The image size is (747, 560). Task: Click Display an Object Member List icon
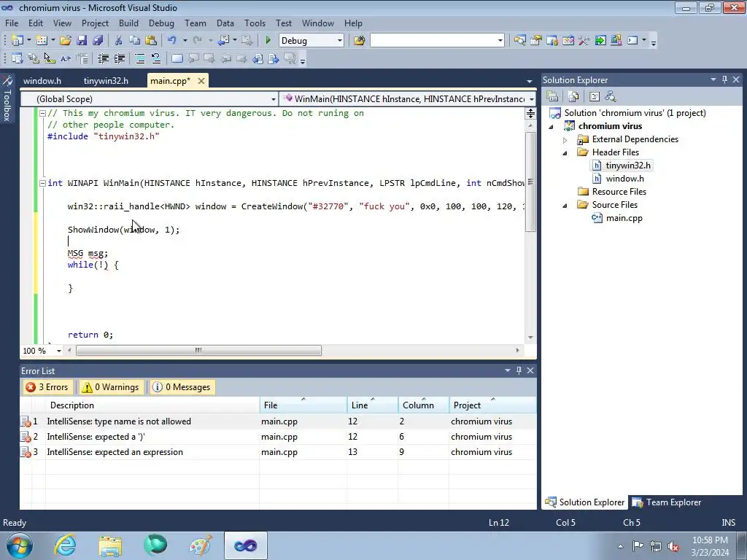coord(18,58)
